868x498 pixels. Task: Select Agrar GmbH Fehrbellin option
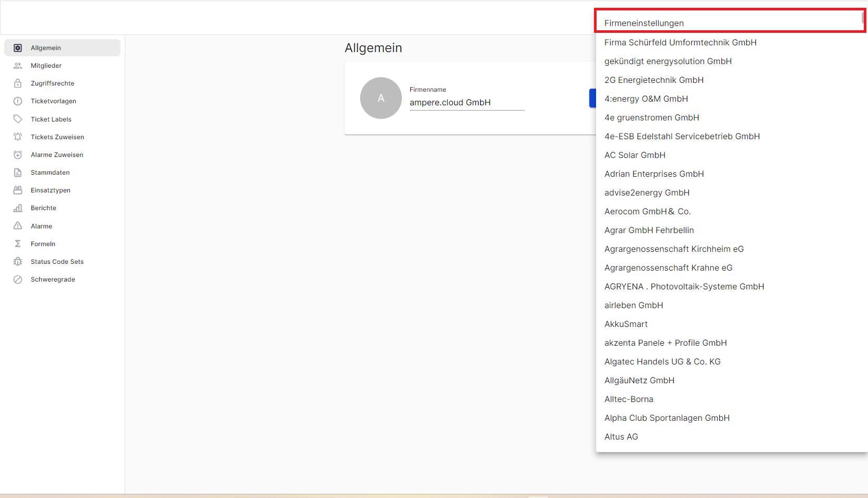[x=649, y=230]
